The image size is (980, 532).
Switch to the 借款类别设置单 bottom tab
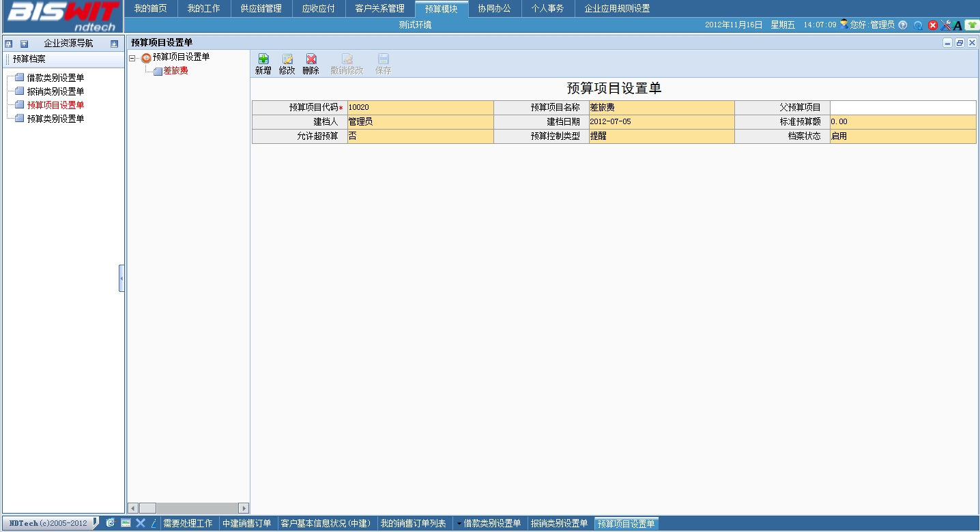[490, 523]
